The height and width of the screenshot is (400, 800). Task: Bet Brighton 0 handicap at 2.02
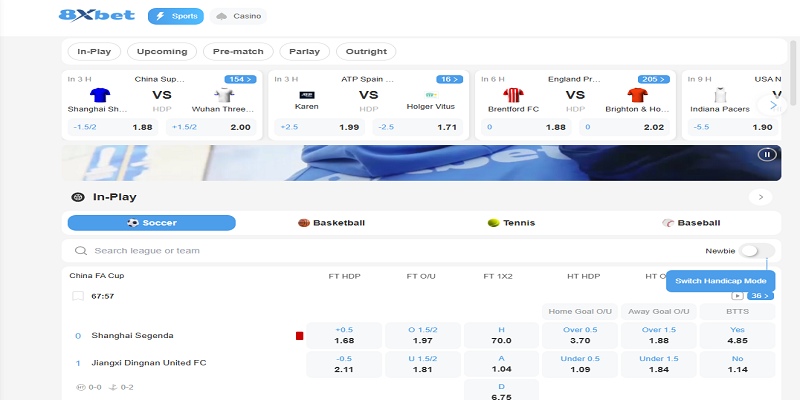(624, 127)
